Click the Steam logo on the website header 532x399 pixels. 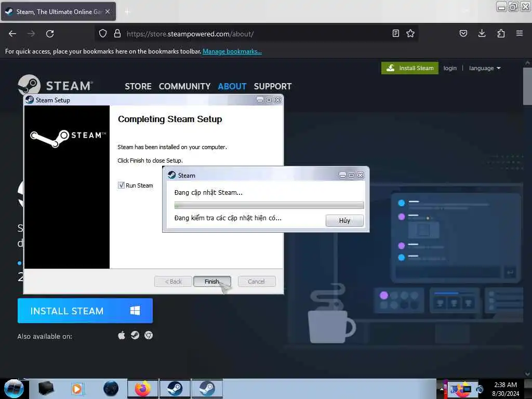[55, 85]
